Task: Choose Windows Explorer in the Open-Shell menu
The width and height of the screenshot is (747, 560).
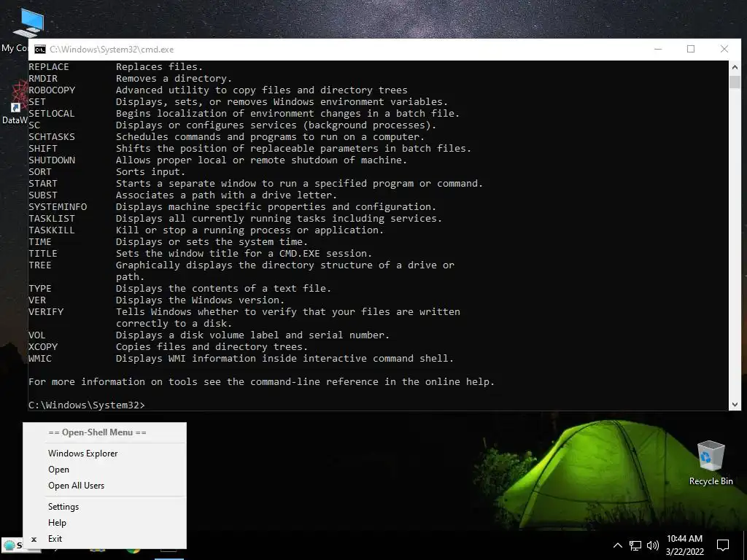Action: click(105, 454)
